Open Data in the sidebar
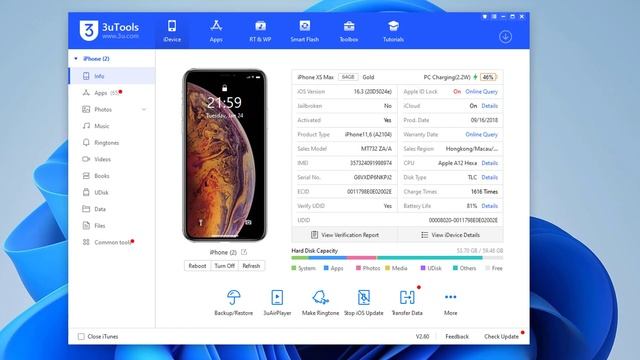Image resolution: width=640 pixels, height=360 pixels. point(111,209)
